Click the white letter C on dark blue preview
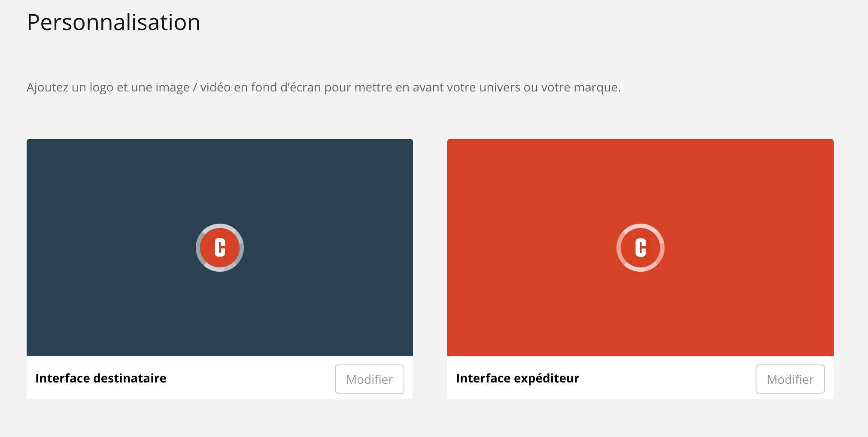Screen dimensions: 868x437 (x=220, y=248)
